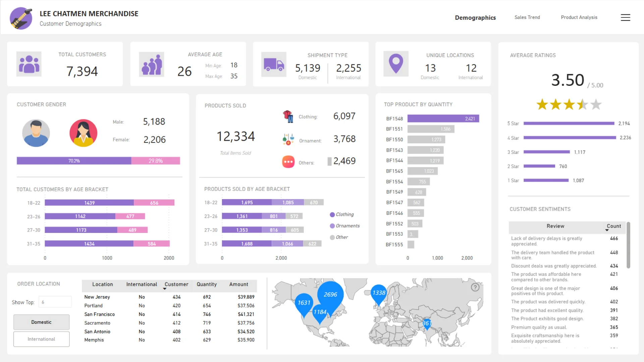
Task: Click the Review column header
Action: 555,226
